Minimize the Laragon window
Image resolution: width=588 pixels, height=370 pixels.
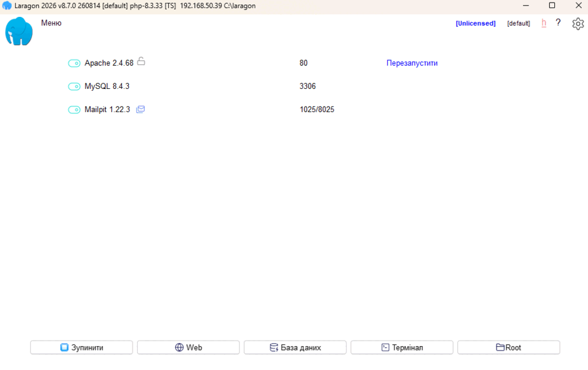[525, 6]
